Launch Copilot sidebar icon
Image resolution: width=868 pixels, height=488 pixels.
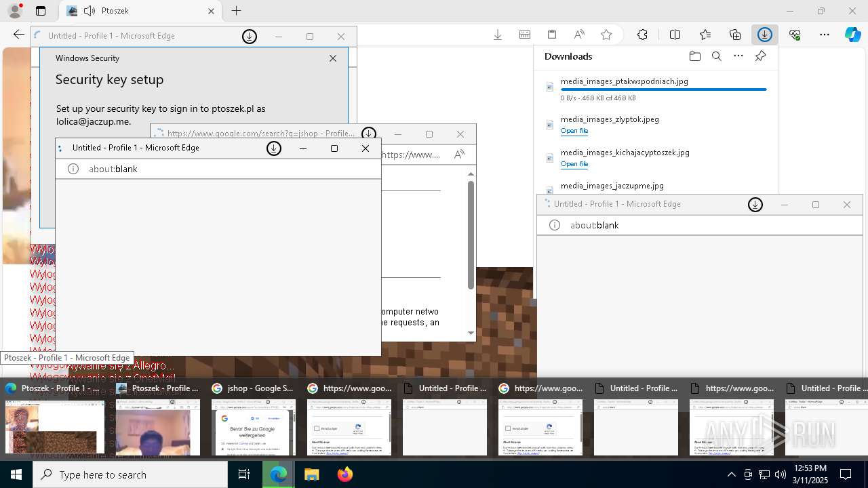point(853,35)
